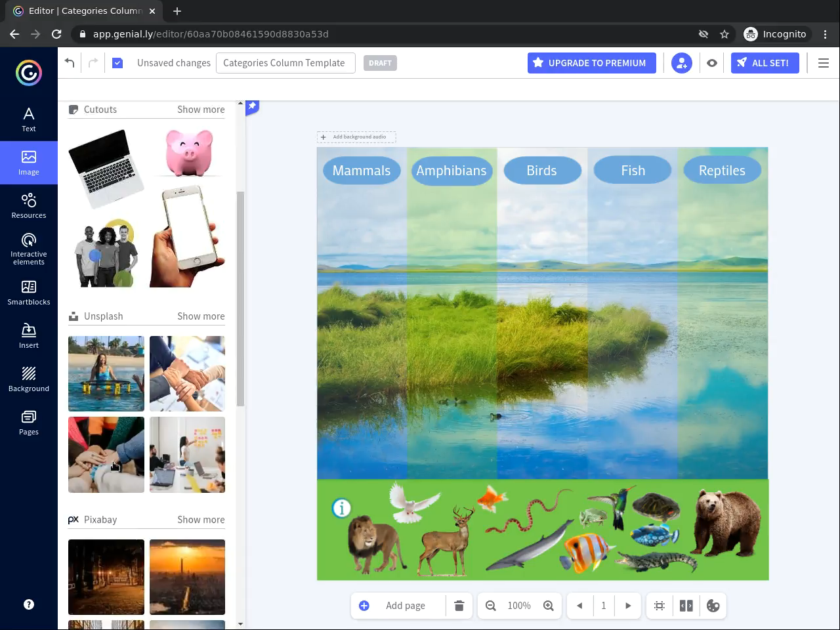840x630 pixels.
Task: Zoom in on the canvas
Action: [549, 606]
